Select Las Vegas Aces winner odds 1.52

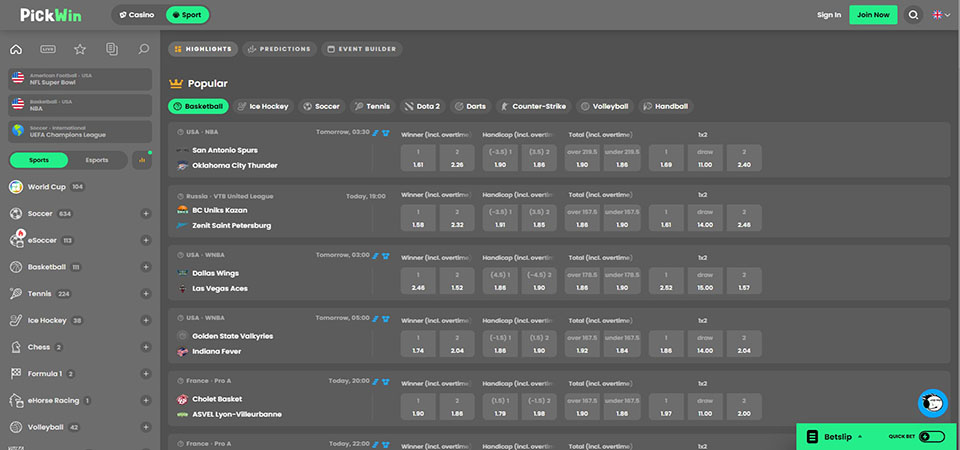(457, 281)
